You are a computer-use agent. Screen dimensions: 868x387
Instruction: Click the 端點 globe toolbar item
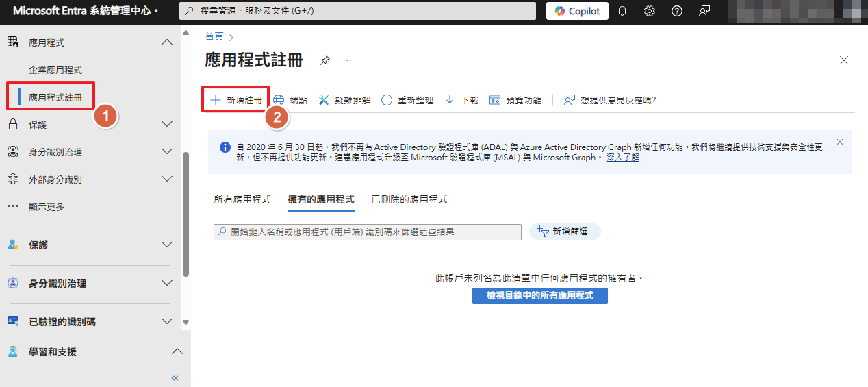pos(290,100)
